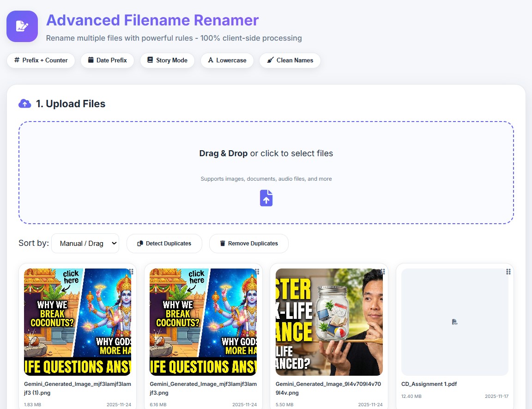The image size is (532, 409).
Task: Click the pen-and-paper app logo icon
Action: tap(22, 26)
